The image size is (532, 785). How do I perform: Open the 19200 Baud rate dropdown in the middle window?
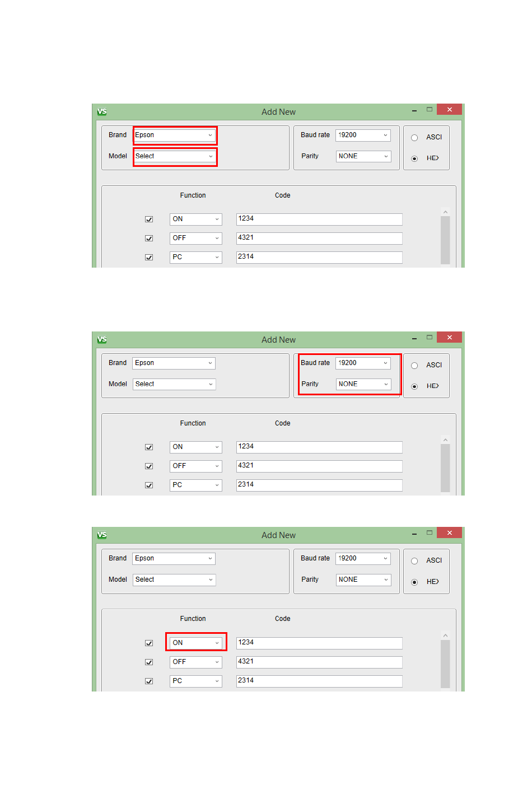(x=363, y=363)
